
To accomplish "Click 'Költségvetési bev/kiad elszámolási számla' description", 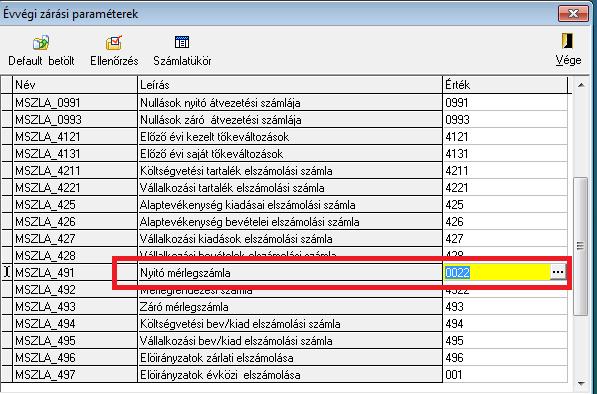I will coord(290,324).
